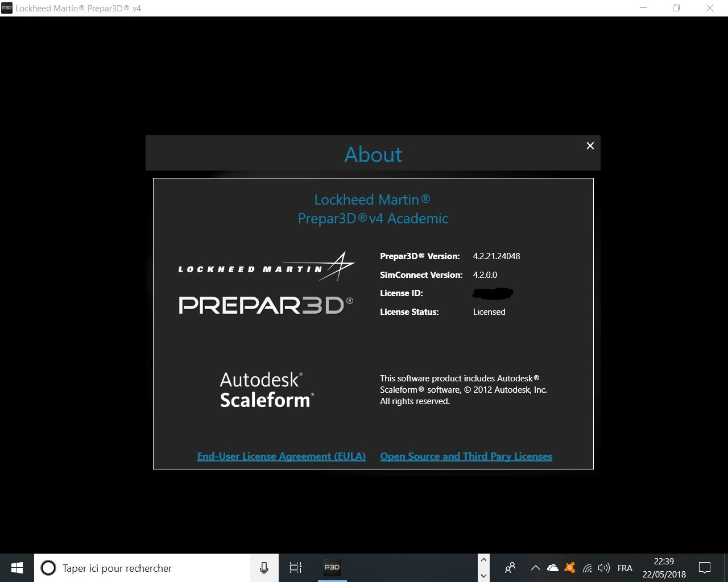The image size is (728, 582).
Task: Click the Cortana circle icon in search box
Action: 48,568
